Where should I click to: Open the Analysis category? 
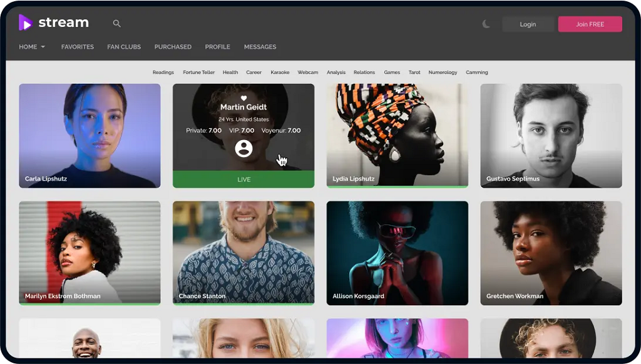coord(336,73)
